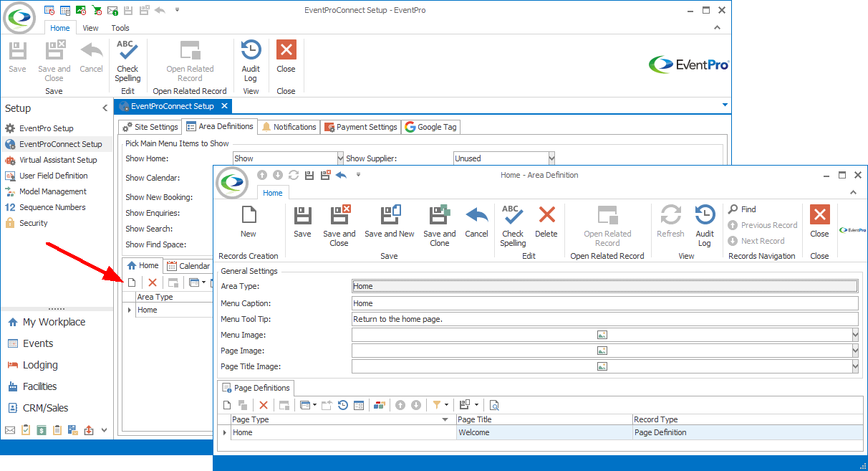Click red delete X in Page Definitions toolbar
Viewport: 868px width, 471px height.
click(x=264, y=405)
